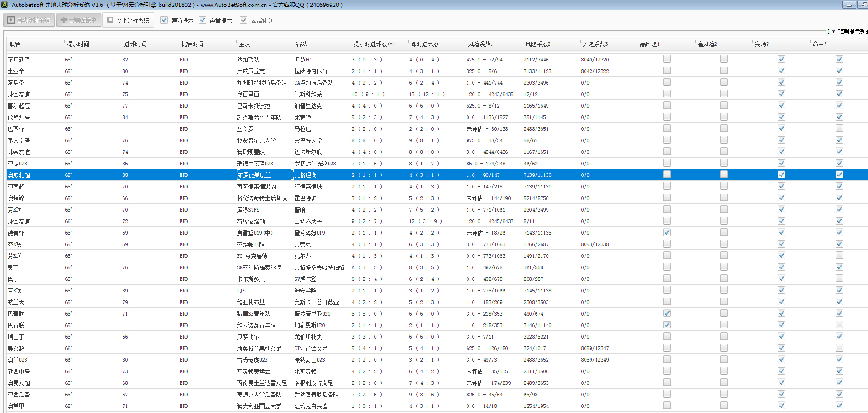Click the 主队 column header
Viewport: 868px width, 413px height.
(244, 44)
